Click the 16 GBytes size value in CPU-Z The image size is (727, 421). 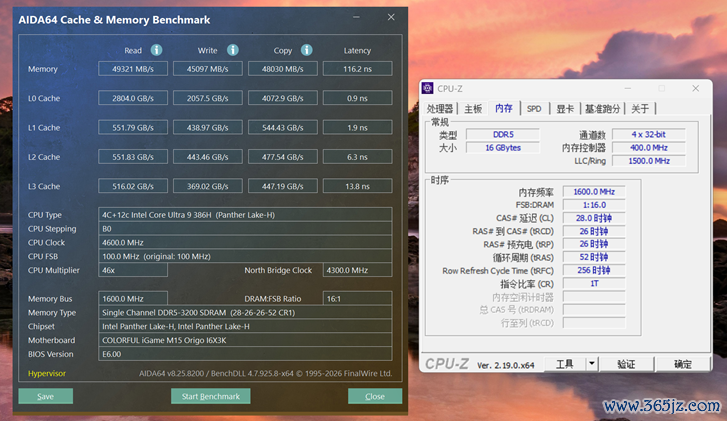pyautogui.click(x=503, y=148)
